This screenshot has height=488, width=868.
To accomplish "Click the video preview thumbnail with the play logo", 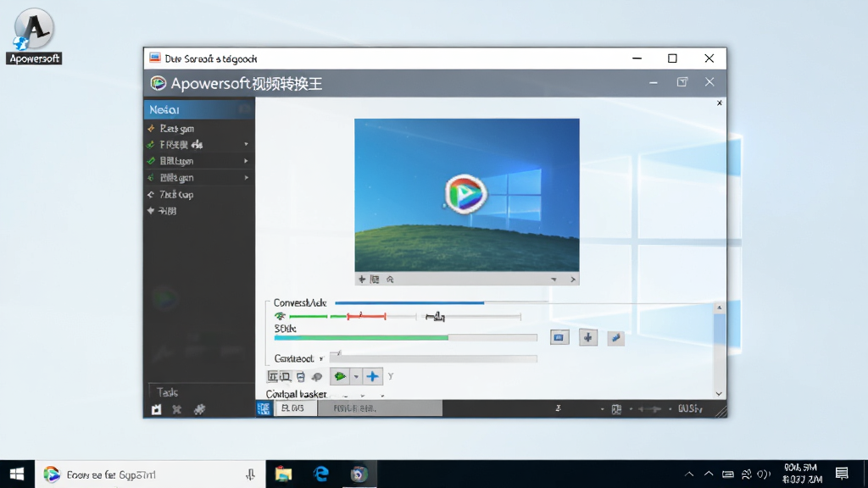I will tap(467, 195).
